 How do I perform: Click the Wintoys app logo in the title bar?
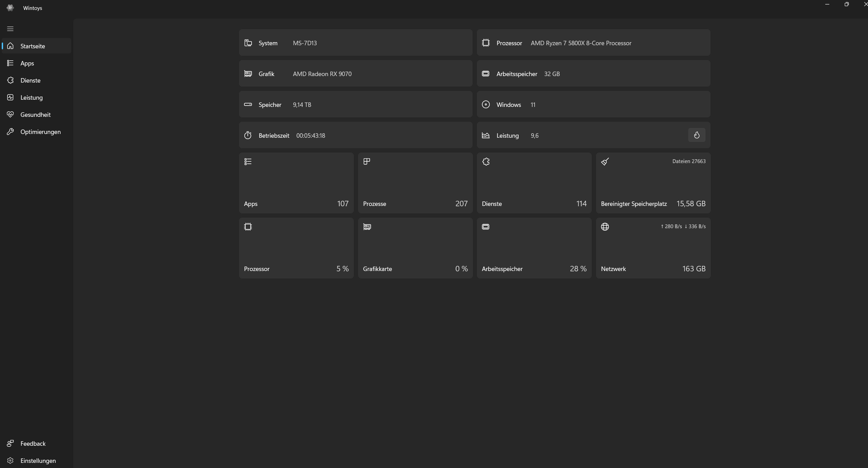[x=10, y=8]
